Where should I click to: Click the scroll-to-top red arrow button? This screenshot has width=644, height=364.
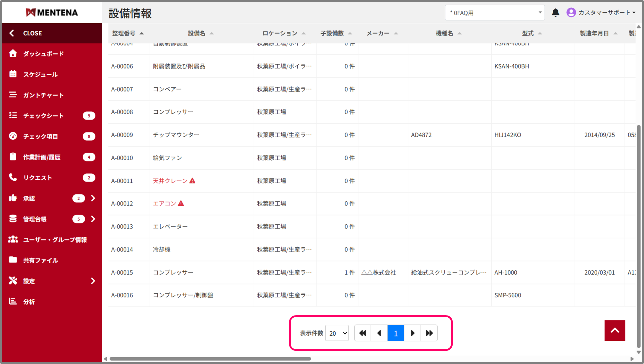[x=615, y=330]
